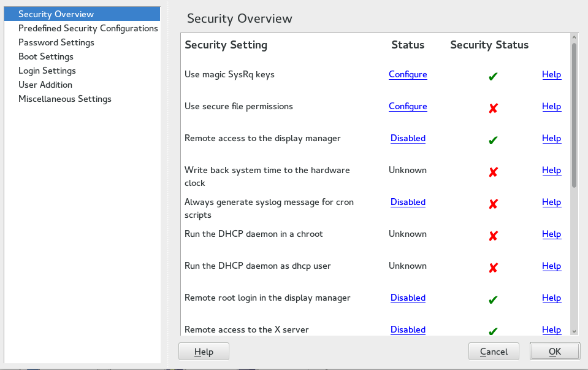588x370 pixels.
Task: Cancel the security settings dialog
Action: click(494, 352)
